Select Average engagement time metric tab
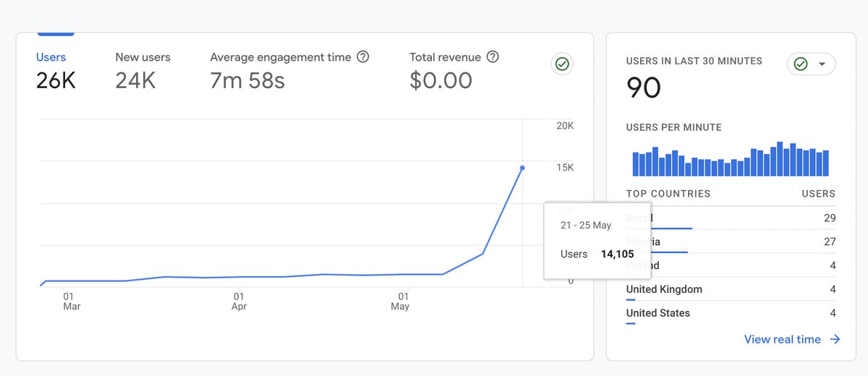Image resolution: width=868 pixels, height=376 pixels. coord(281,57)
